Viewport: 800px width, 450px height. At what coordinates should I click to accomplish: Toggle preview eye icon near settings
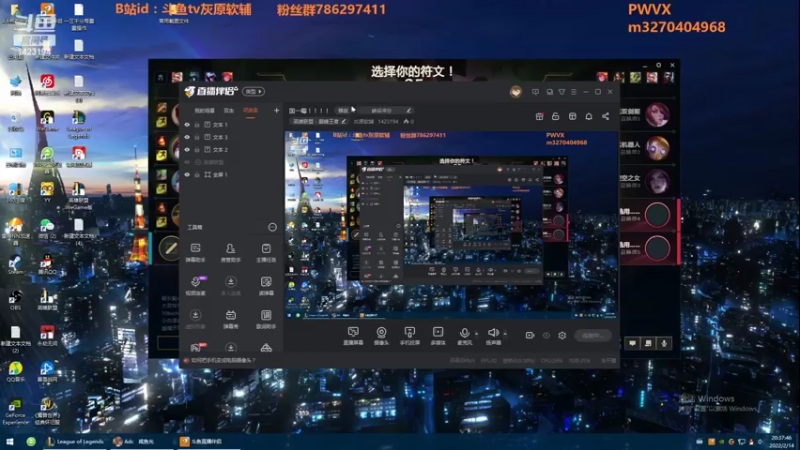[546, 335]
